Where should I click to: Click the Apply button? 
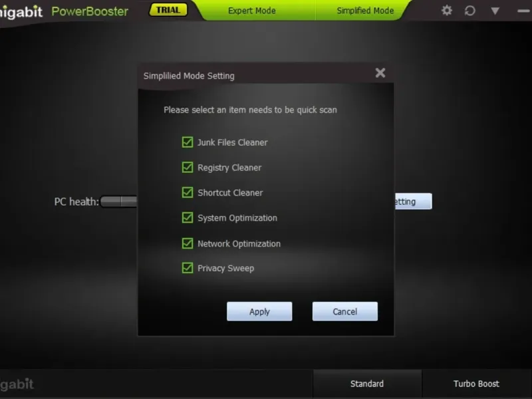click(x=259, y=311)
